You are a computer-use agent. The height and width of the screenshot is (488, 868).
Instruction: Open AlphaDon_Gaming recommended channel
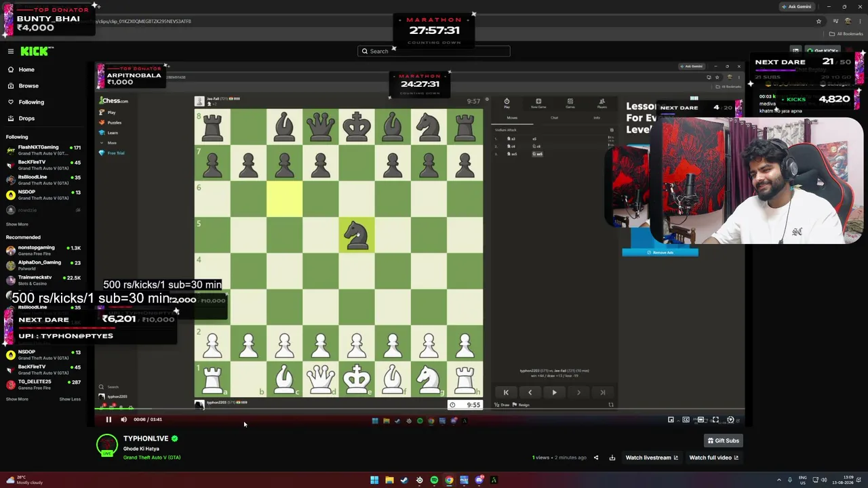(x=43, y=265)
